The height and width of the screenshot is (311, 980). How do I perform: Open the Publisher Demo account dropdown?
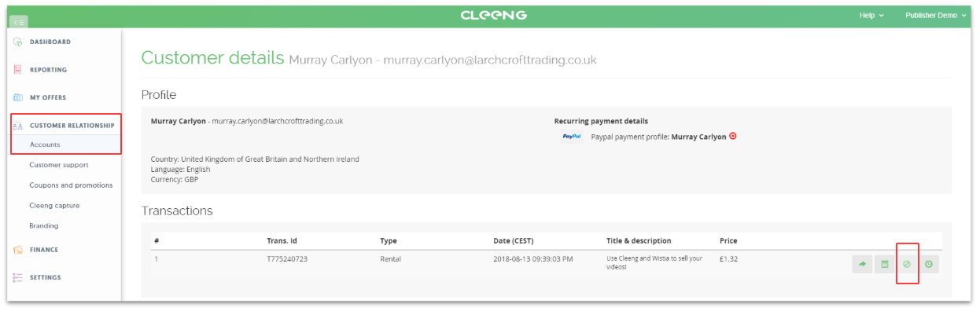pyautogui.click(x=935, y=15)
